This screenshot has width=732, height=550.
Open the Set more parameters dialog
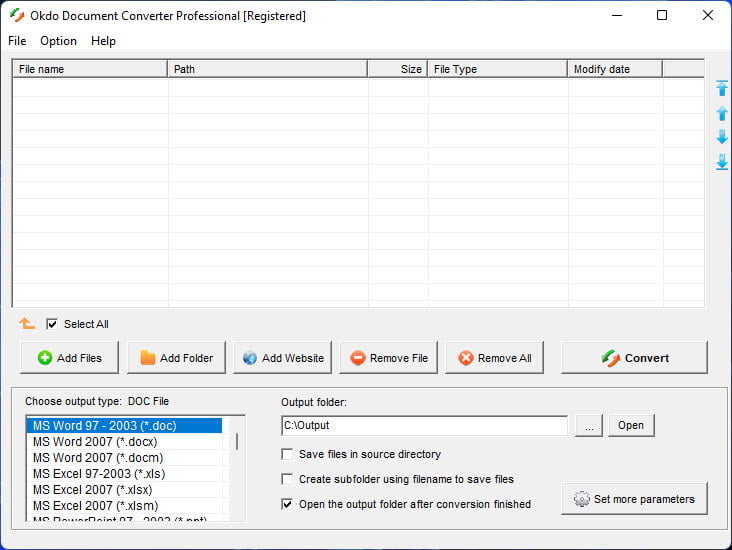[634, 499]
